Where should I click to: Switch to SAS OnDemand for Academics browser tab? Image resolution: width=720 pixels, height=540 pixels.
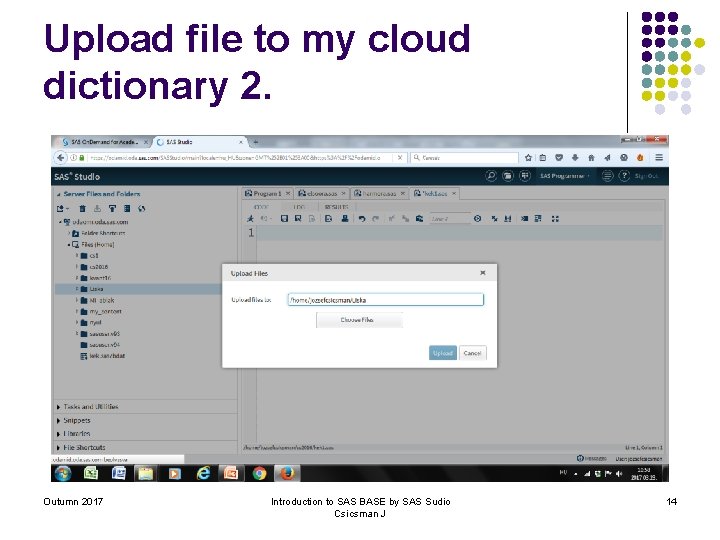click(104, 142)
